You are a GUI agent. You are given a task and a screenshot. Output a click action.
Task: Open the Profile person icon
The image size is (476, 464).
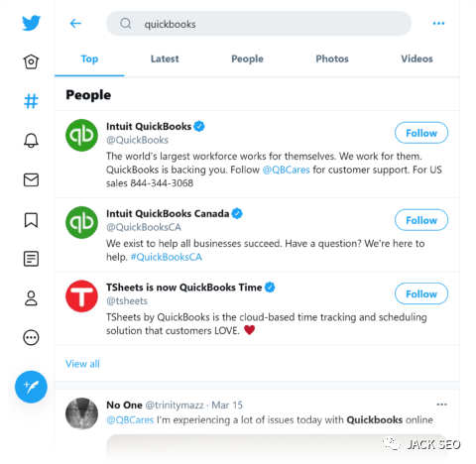[x=31, y=298]
